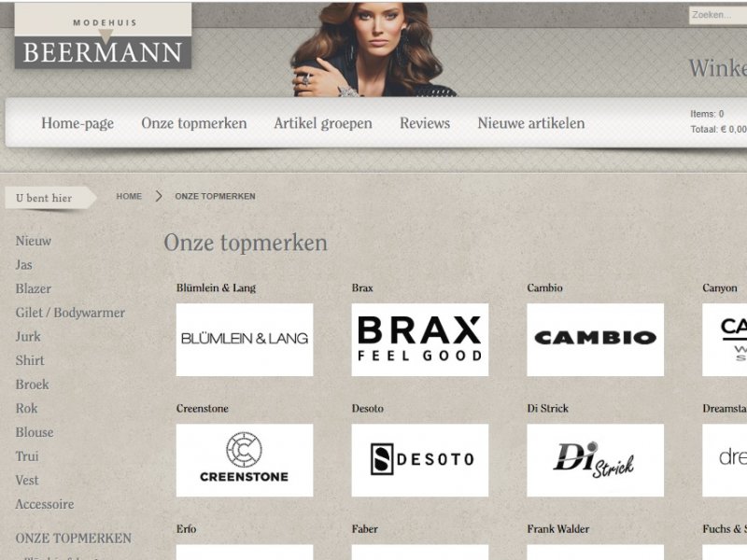747x560 pixels.
Task: Open the Brax Feel Good logo tile
Action: [x=419, y=340]
